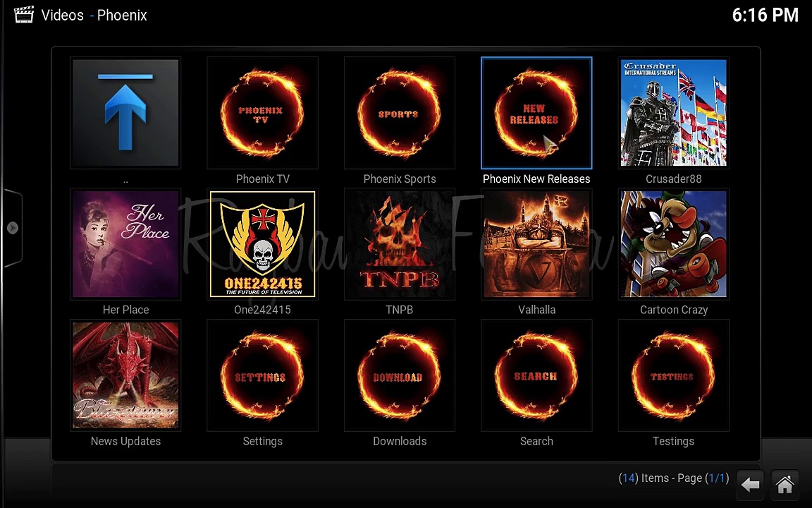The height and width of the screenshot is (508, 812).
Task: Open the Phoenix TV fire ring icon
Action: pos(262,114)
